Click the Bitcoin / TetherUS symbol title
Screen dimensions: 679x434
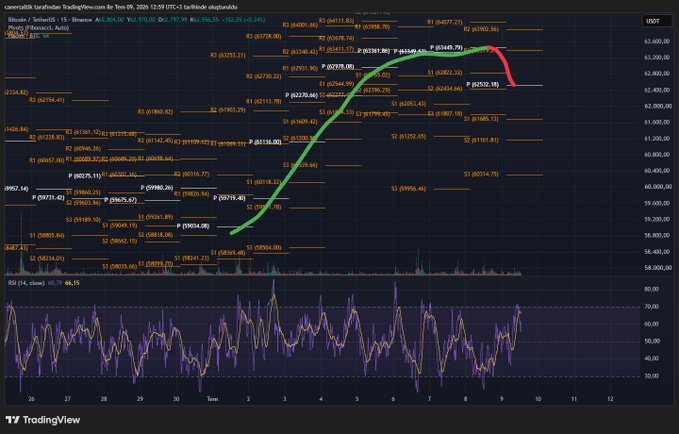pyautogui.click(x=50, y=20)
